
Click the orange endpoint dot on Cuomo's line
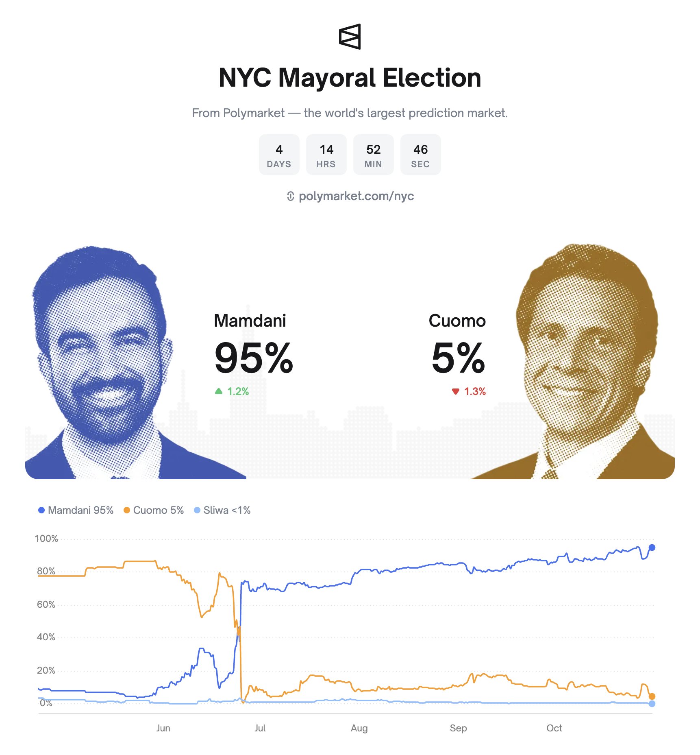click(652, 696)
